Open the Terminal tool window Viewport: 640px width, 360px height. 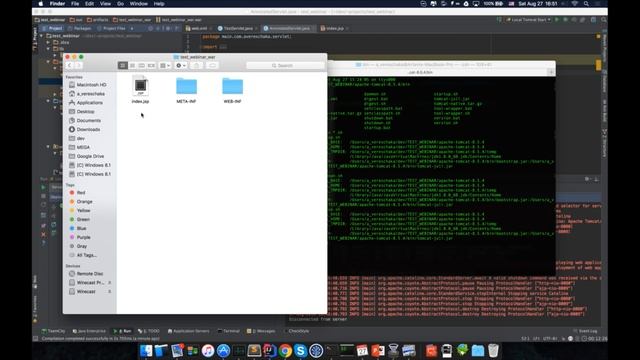pyautogui.click(x=229, y=331)
